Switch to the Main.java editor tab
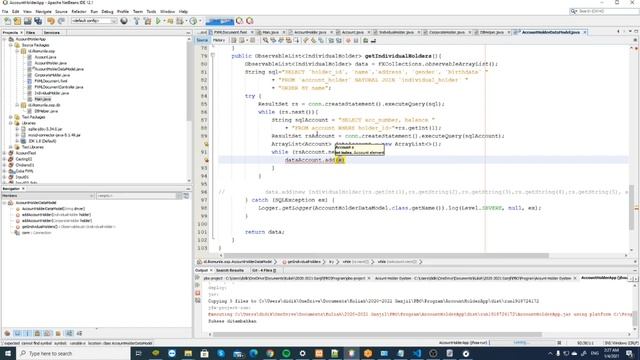 click(x=270, y=32)
